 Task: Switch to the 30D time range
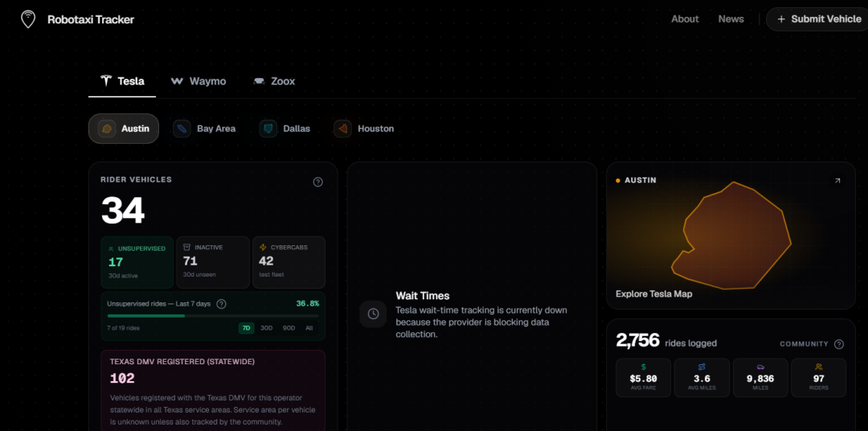(266, 328)
